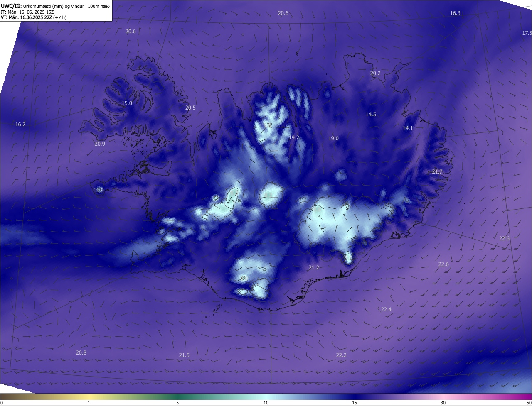The width and height of the screenshot is (532, 406).
Task: Click the 15.0 value over Westfjords
Action: pyautogui.click(x=127, y=103)
